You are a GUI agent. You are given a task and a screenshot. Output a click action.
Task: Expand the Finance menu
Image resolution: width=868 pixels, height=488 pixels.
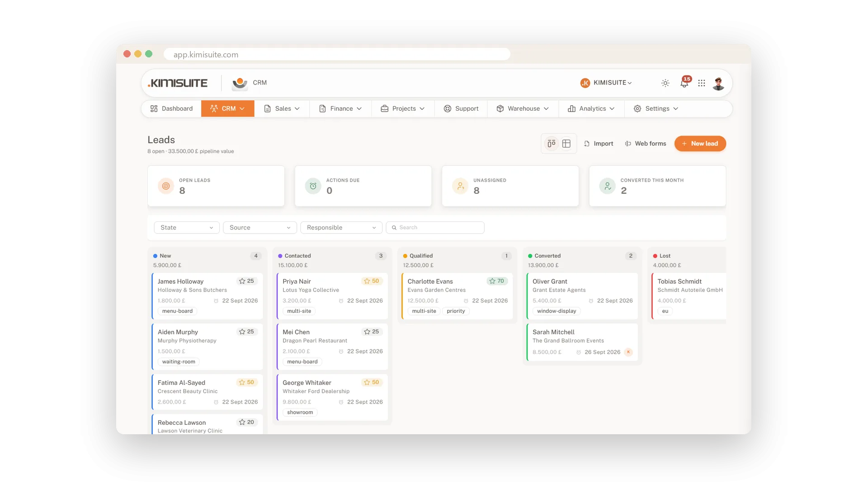coord(340,108)
